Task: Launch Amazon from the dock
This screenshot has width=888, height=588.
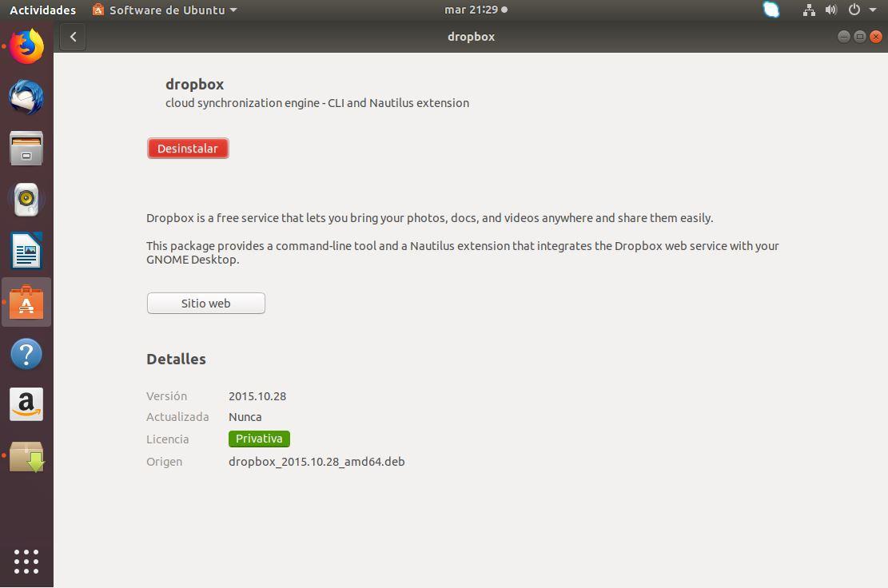Action: tap(26, 404)
